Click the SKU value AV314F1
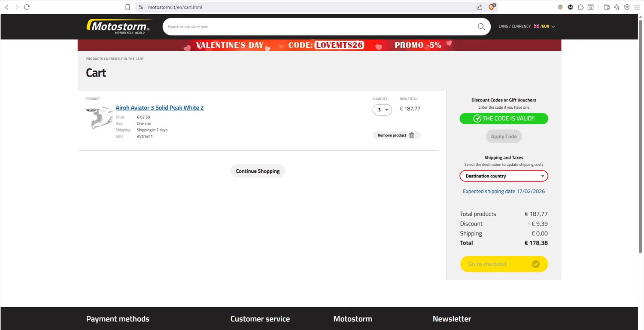Viewport: 644px width, 330px height. [x=145, y=137]
